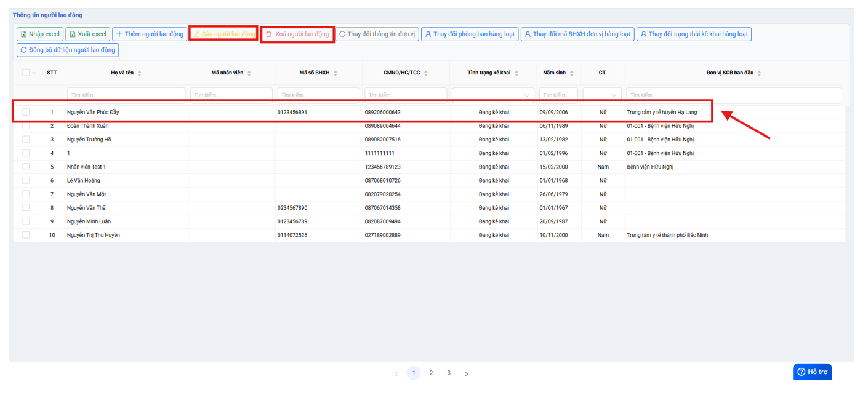
Task: Go to page 2 in pagination
Action: (431, 373)
